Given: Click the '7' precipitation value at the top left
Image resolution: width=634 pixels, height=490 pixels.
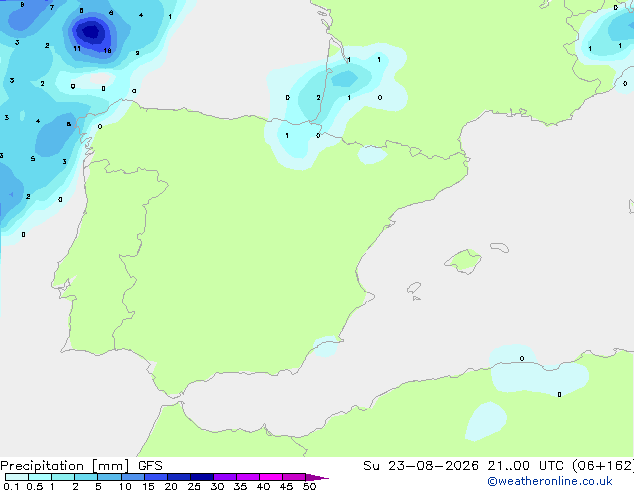Looking at the screenshot, I should coord(52,7).
